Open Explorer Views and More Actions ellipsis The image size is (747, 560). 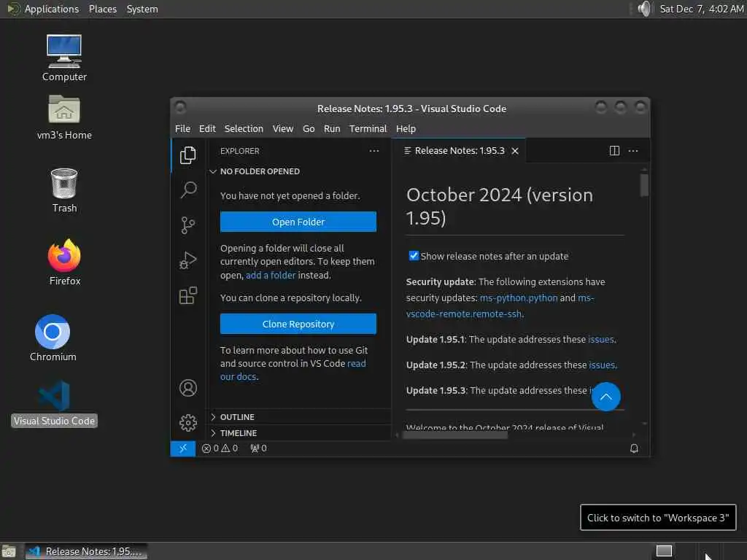click(x=374, y=151)
